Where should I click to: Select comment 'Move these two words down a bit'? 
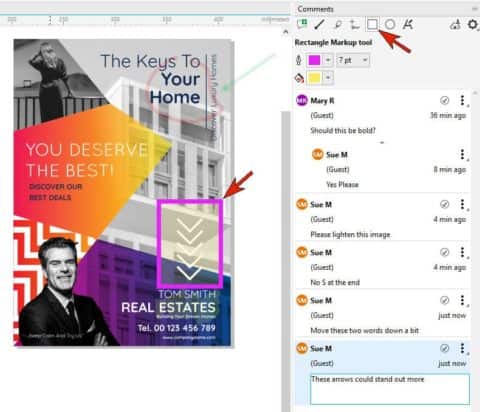(364, 331)
